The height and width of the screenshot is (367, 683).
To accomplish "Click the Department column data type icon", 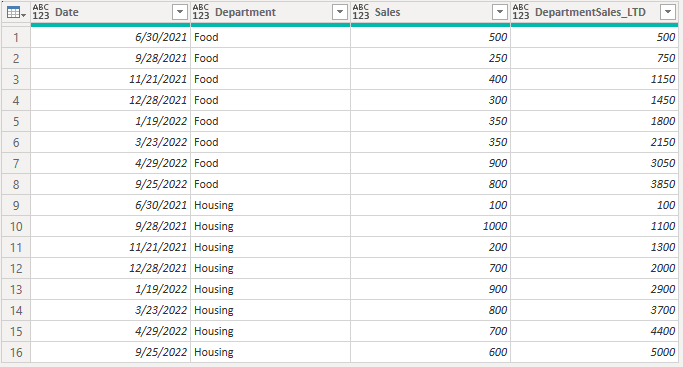I will [201, 12].
